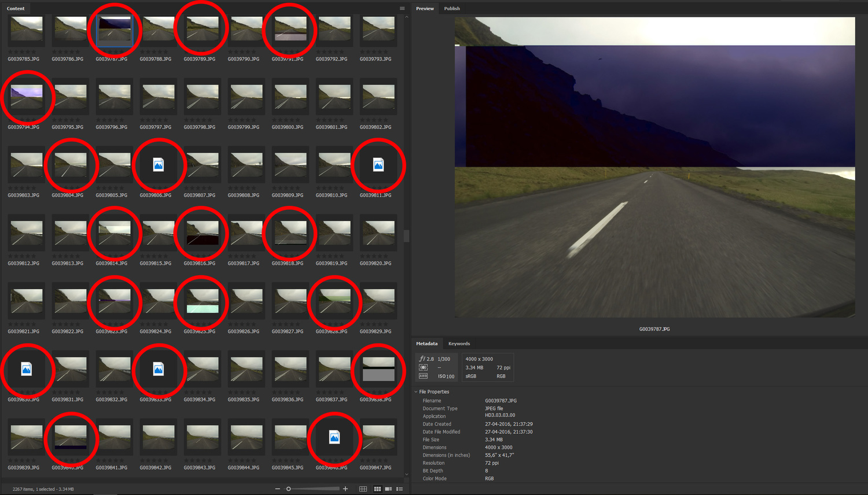Screen dimensions: 868x495
Task: Select the Metadata tab
Action: point(426,343)
